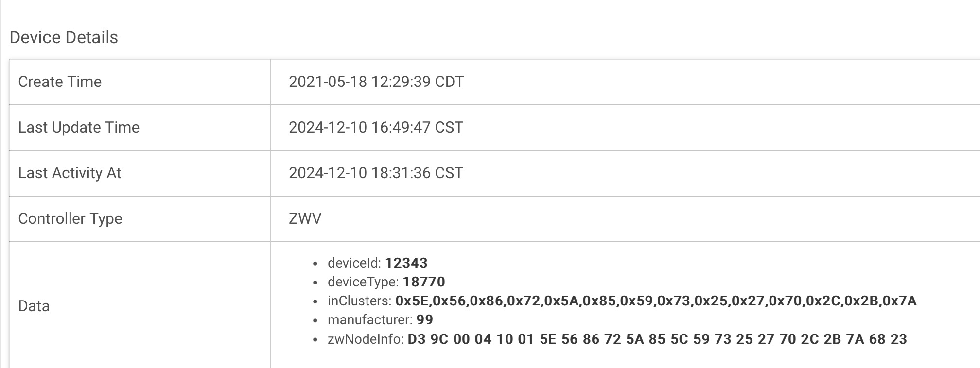The image size is (980, 368).
Task: Click the deviceType value 18770
Action: 424,282
